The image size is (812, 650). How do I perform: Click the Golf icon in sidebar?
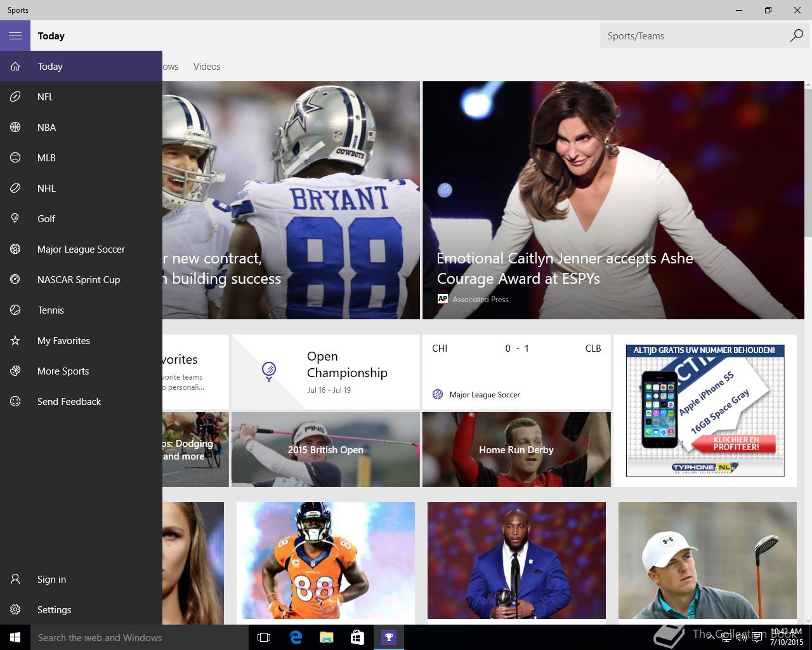[x=15, y=218]
